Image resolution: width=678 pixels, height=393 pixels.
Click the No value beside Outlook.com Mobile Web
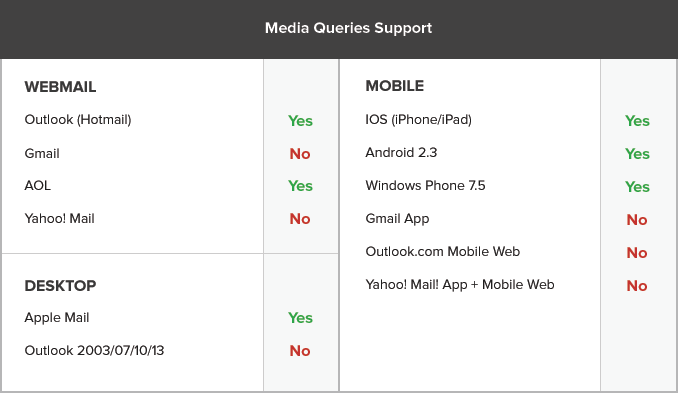click(x=637, y=253)
